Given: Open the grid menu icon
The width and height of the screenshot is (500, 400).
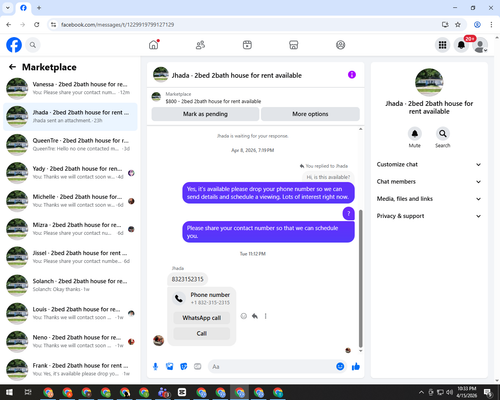Looking at the screenshot, I should point(442,45).
